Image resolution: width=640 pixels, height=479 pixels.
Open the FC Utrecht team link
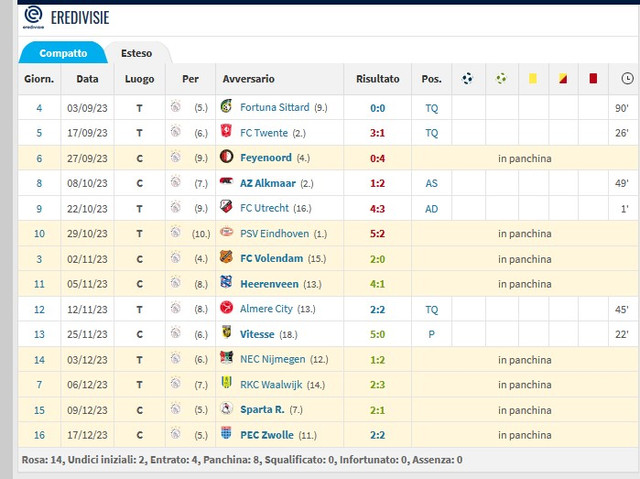click(264, 208)
